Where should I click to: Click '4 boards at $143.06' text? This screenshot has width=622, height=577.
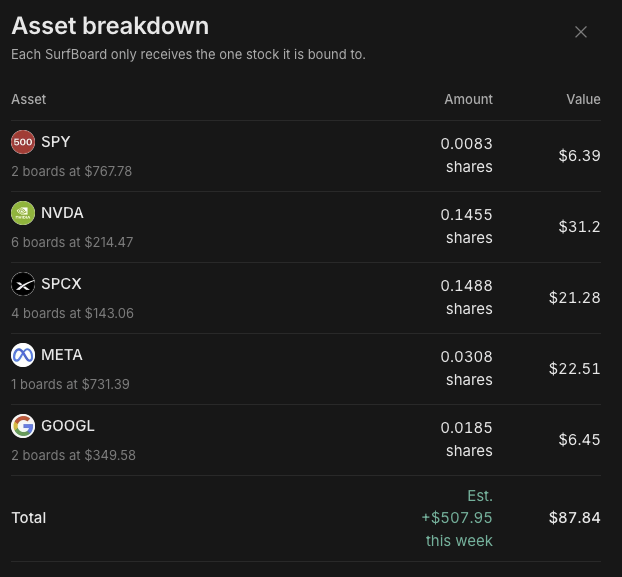tap(73, 313)
